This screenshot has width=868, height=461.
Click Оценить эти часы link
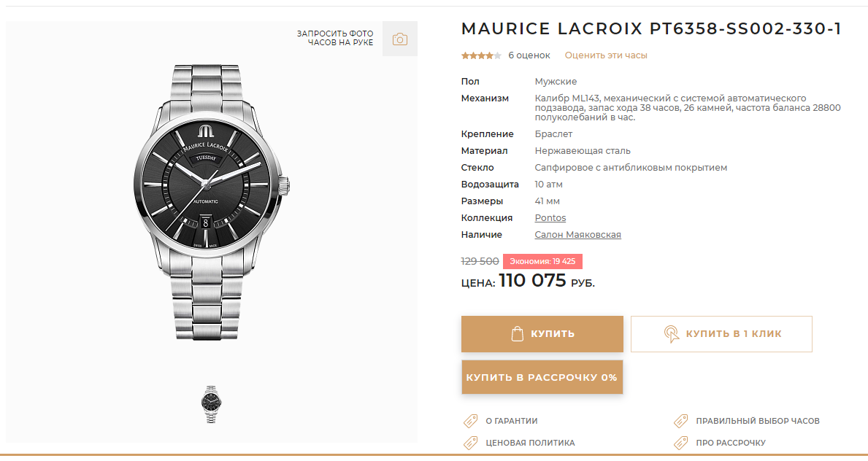click(606, 55)
